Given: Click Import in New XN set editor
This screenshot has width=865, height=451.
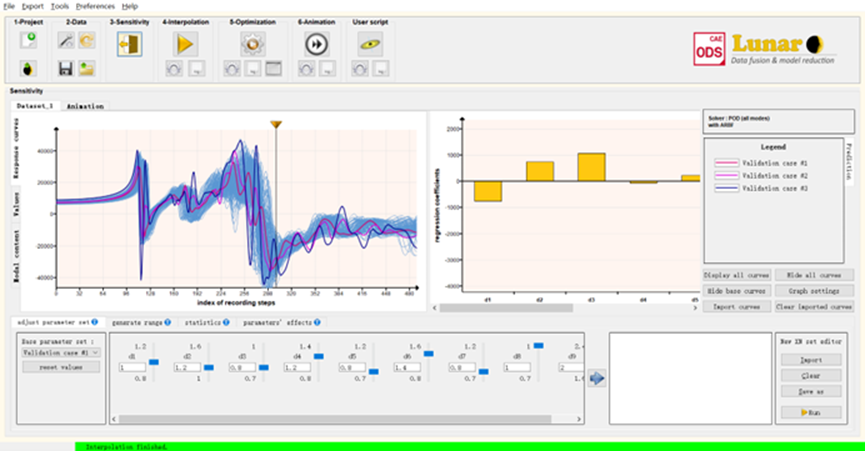Looking at the screenshot, I should tap(811, 360).
